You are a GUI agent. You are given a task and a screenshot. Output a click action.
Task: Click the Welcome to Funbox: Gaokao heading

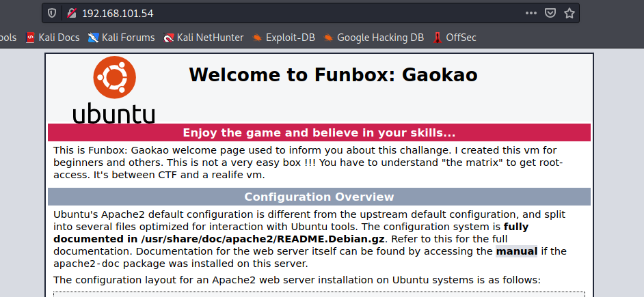pos(333,75)
